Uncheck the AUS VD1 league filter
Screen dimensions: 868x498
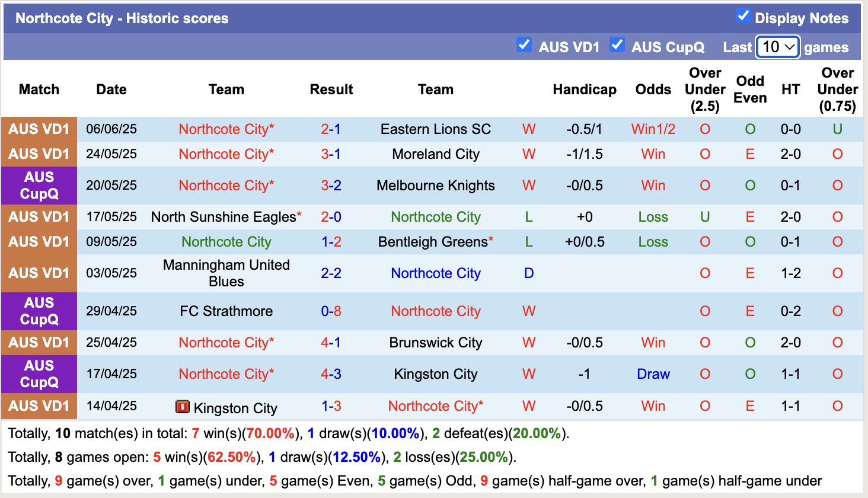[524, 44]
